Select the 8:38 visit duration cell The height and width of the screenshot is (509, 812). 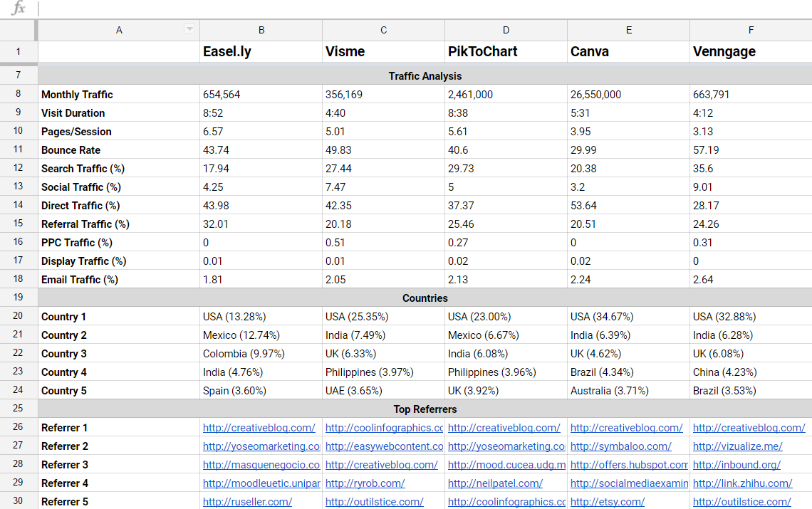click(506, 113)
